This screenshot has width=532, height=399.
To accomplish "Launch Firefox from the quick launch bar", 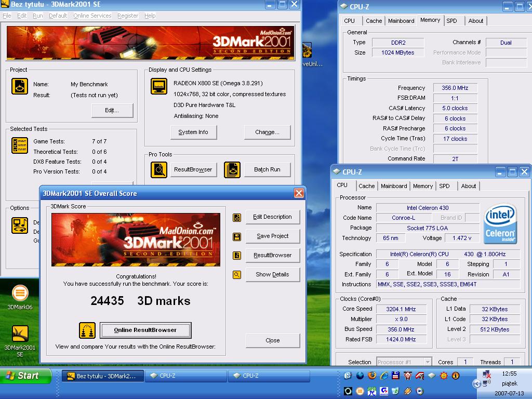I will (x=372, y=375).
